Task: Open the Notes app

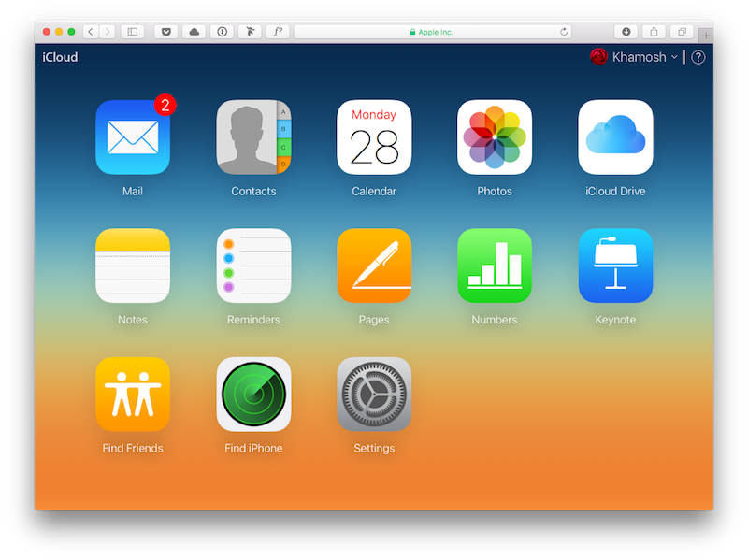Action: 133,266
